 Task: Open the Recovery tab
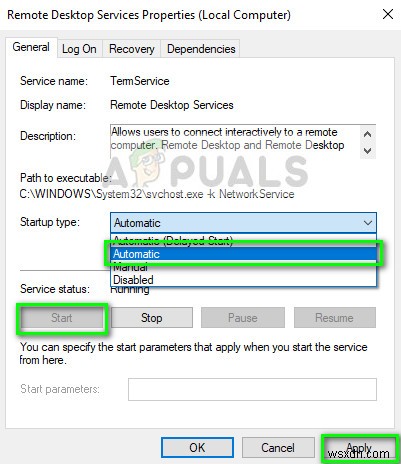coord(132,49)
